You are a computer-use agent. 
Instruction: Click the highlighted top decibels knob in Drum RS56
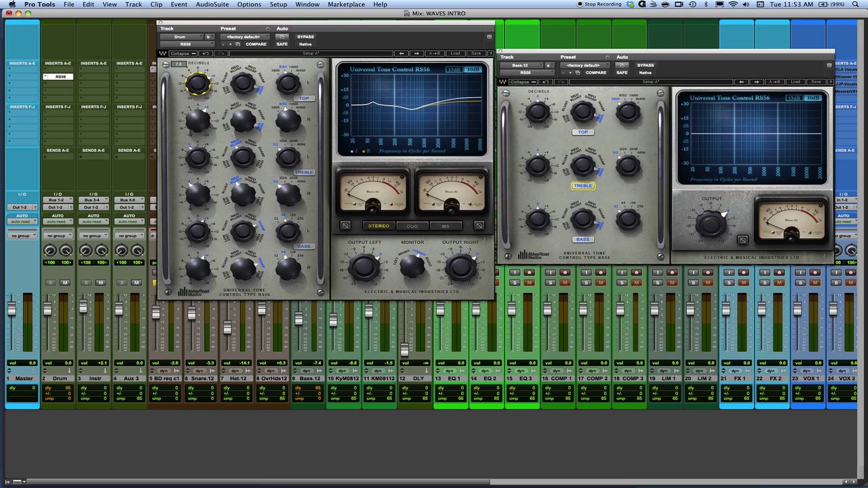click(197, 83)
